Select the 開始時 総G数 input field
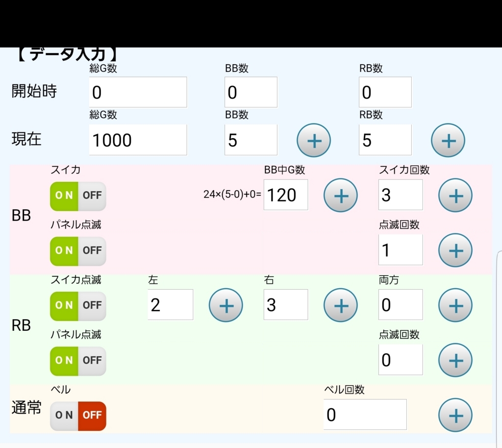This screenshot has height=448, width=502. 138,92
